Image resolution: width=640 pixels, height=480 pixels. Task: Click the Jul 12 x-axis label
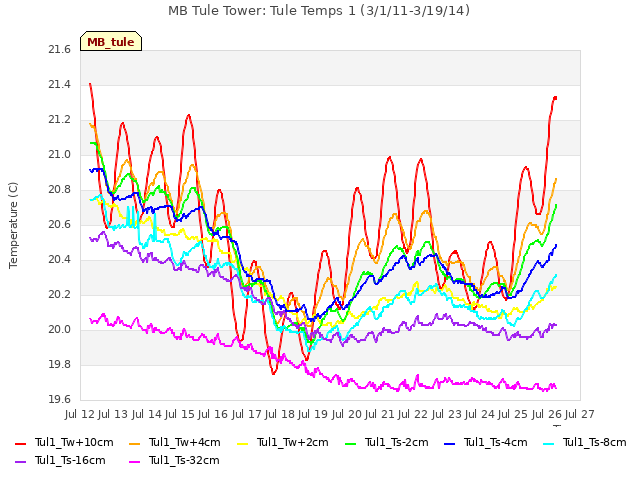(x=80, y=415)
